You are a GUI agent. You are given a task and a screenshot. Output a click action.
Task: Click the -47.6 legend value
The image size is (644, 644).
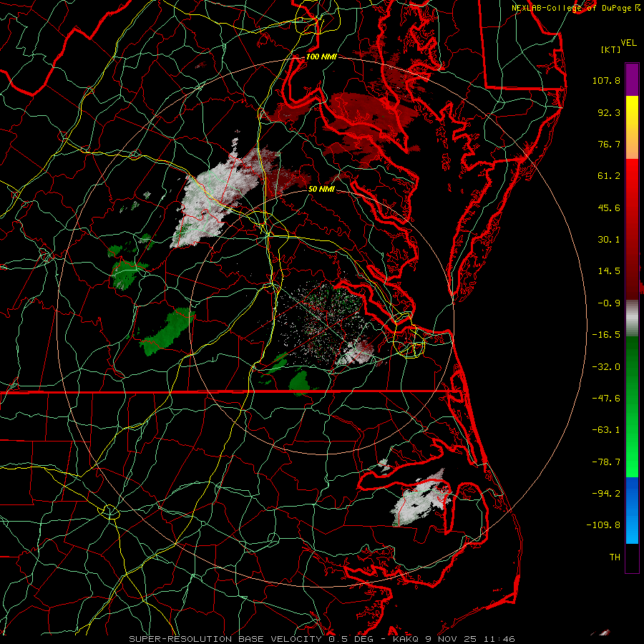(606, 399)
